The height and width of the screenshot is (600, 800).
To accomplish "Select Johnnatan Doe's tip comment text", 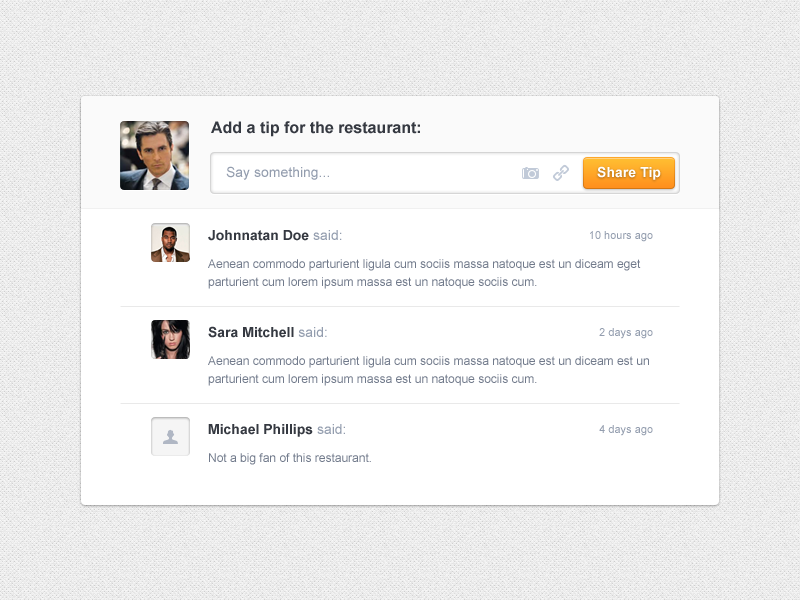I will [424, 273].
